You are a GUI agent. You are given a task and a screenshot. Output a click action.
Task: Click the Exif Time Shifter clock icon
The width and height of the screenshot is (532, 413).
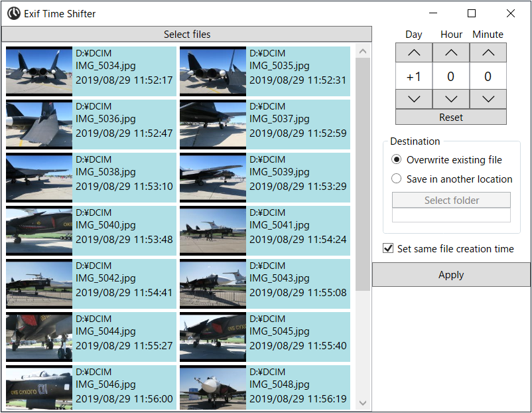14,13
